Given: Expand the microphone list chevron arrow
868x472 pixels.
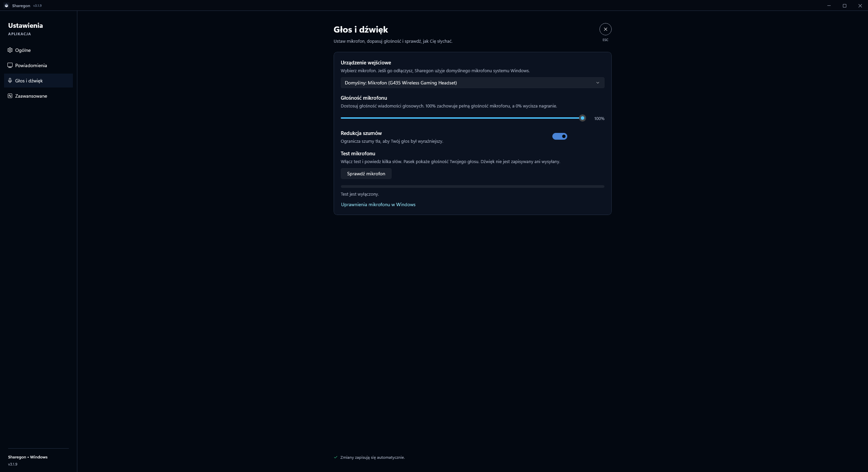Looking at the screenshot, I should click(x=597, y=83).
